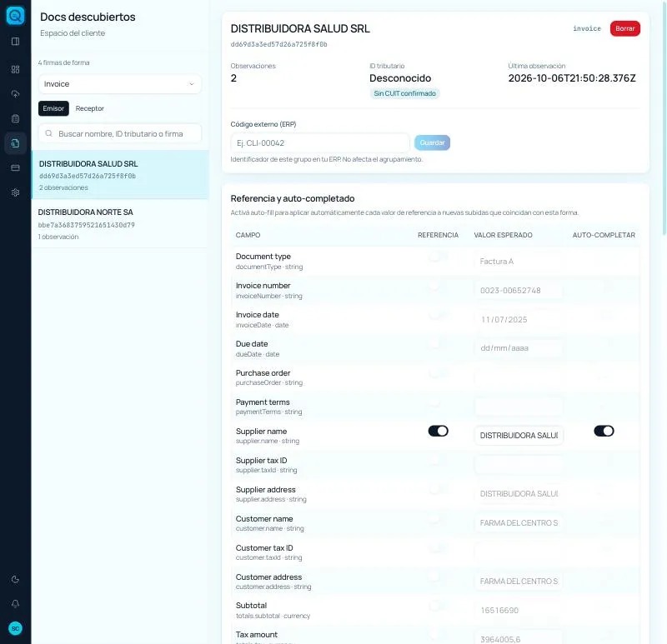Viewport: 667px width, 644px height.
Task: Toggle Referencia switch for Supplier name
Action: coord(439,431)
